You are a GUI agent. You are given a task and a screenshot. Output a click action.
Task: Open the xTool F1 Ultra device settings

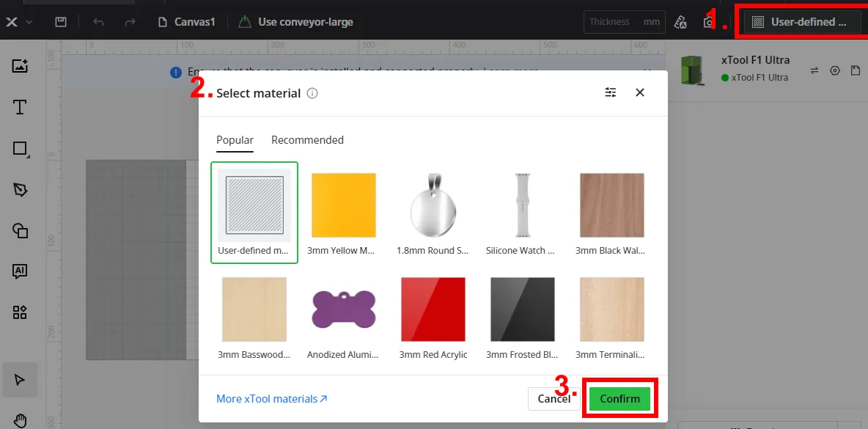(x=835, y=70)
